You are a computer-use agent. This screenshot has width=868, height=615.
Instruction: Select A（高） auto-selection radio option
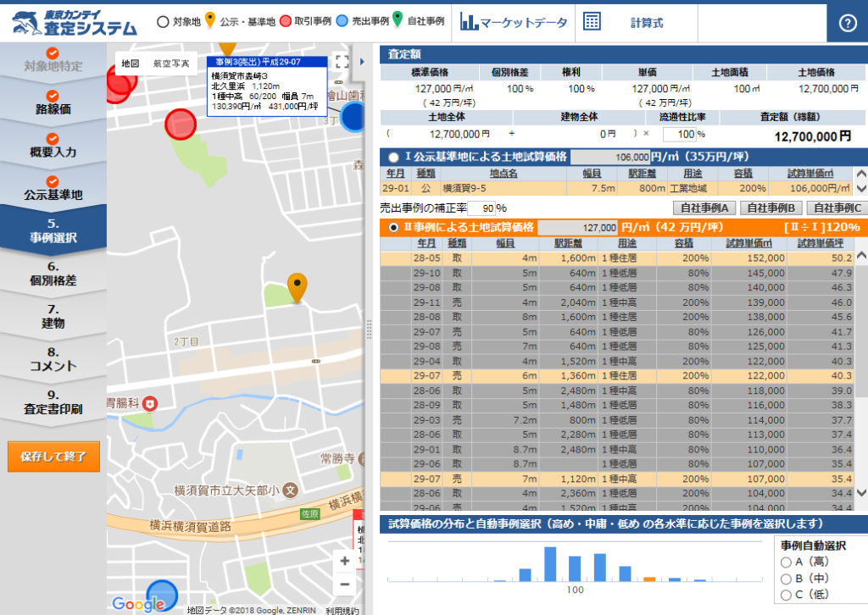coord(786,562)
